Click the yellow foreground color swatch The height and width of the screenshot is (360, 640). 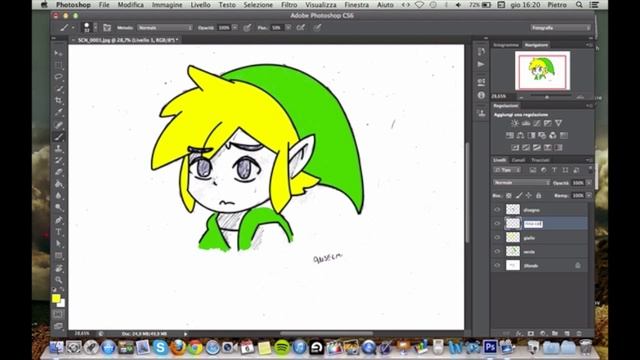56,298
